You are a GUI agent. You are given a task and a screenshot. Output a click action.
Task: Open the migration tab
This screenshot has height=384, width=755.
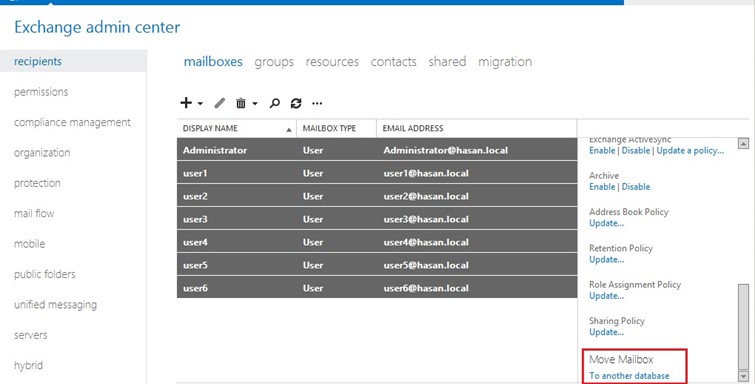click(x=505, y=62)
